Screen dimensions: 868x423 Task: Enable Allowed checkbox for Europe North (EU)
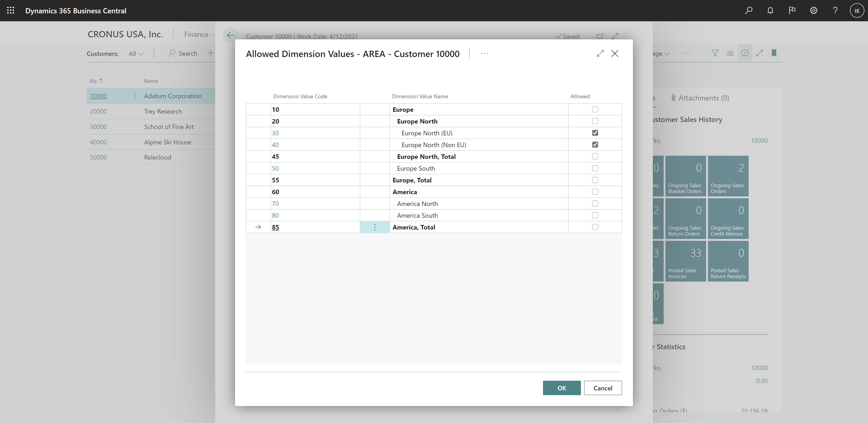[595, 132]
